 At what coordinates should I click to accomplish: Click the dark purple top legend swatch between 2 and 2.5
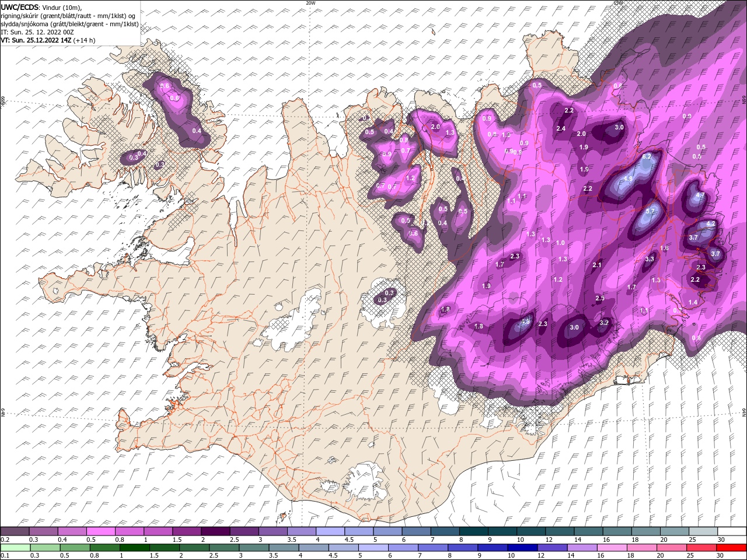pos(215,531)
